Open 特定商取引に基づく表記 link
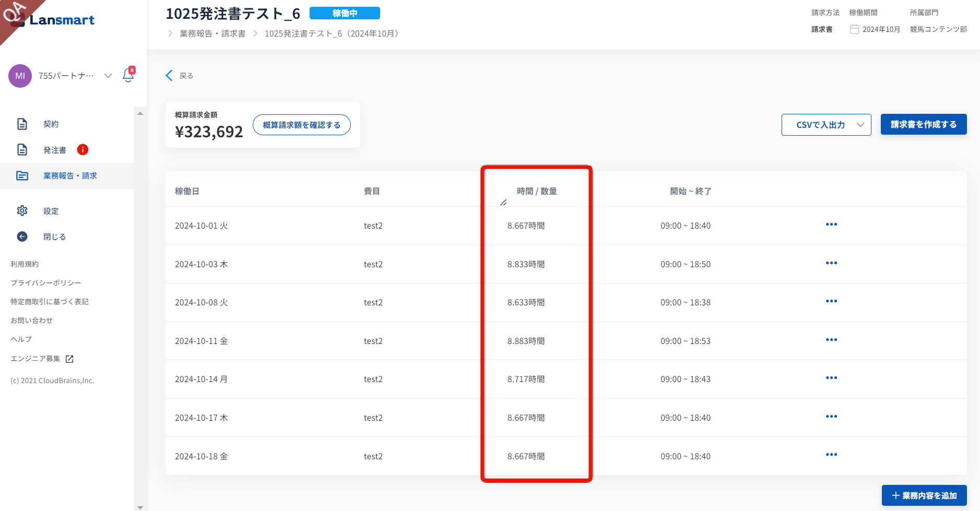Image resolution: width=980 pixels, height=511 pixels. (x=50, y=302)
